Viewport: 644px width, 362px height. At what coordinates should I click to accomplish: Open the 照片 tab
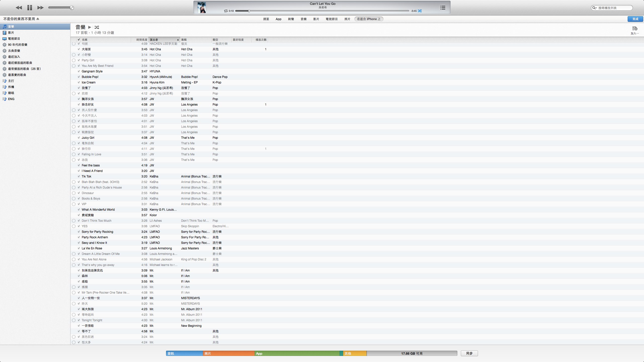(347, 19)
